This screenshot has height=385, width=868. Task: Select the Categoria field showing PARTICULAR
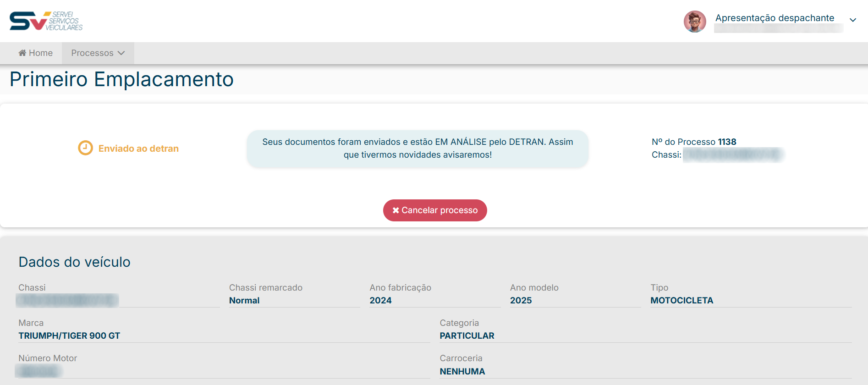click(467, 336)
